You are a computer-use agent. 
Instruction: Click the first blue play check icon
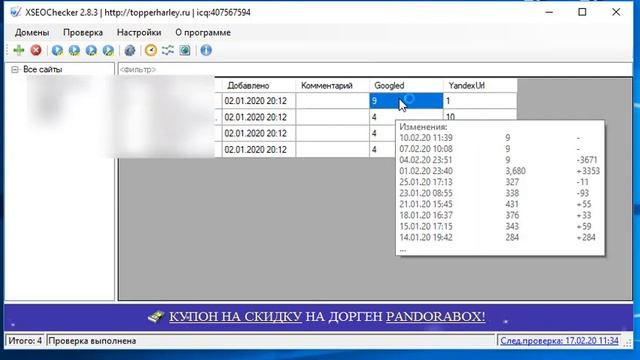click(x=57, y=50)
